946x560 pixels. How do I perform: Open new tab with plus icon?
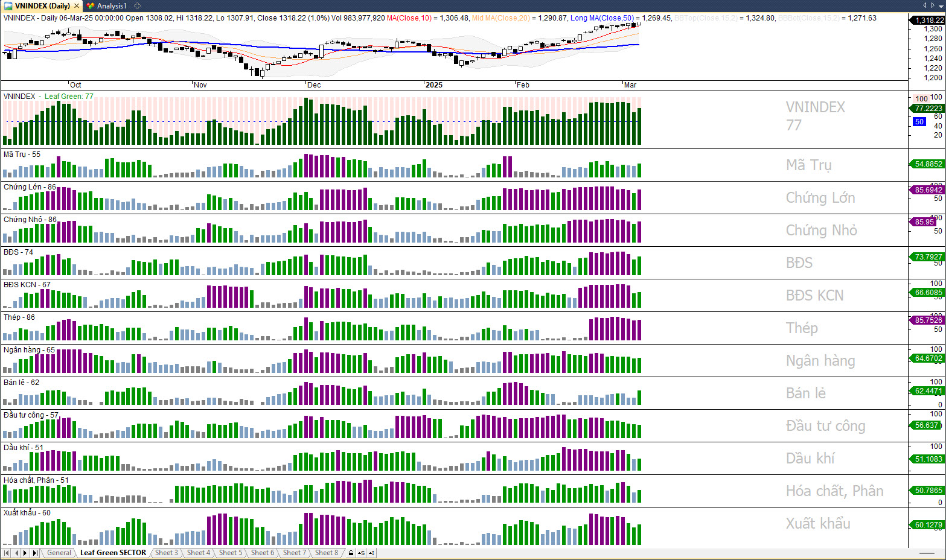click(x=137, y=6)
